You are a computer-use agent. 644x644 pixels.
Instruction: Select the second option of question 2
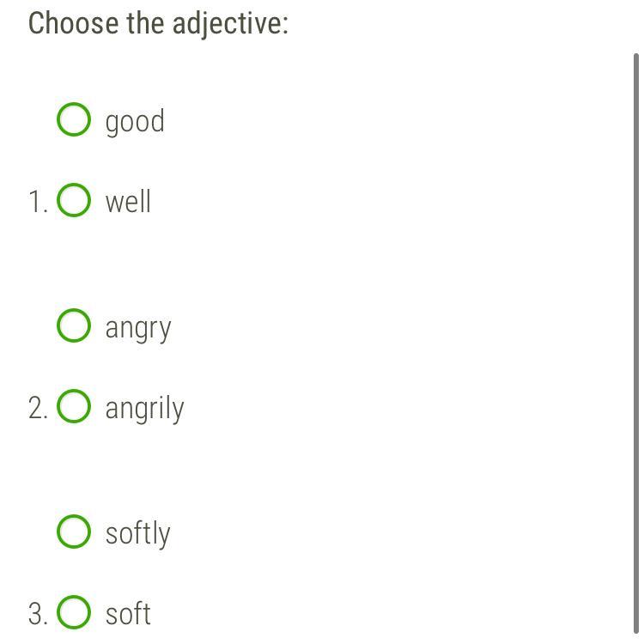pyautogui.click(x=74, y=407)
